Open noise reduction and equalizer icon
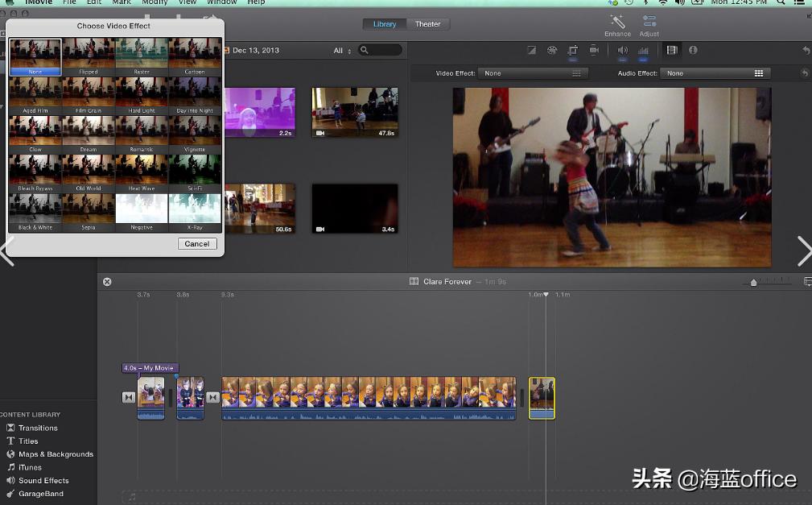 643,51
